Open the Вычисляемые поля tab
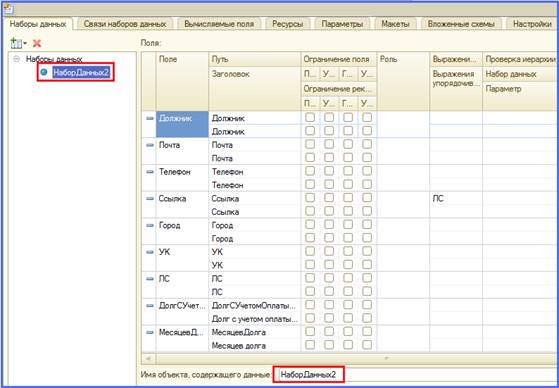The image size is (559, 388). pos(219,24)
